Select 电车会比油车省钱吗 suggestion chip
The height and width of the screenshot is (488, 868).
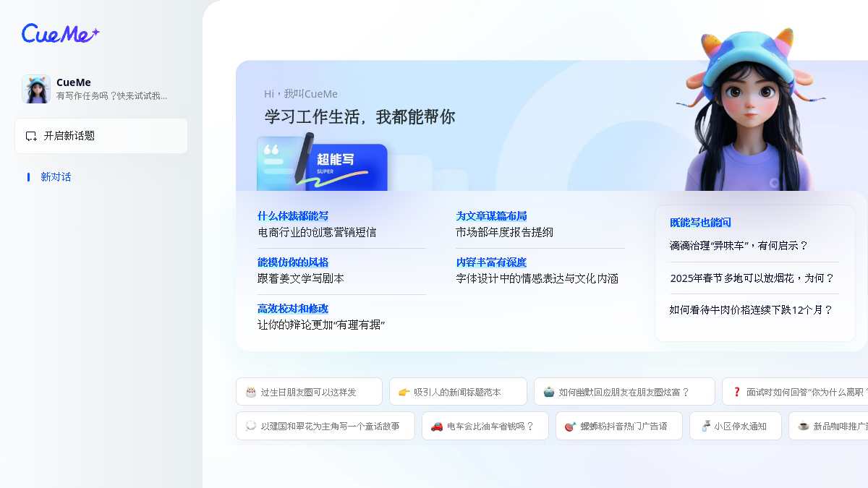point(485,426)
